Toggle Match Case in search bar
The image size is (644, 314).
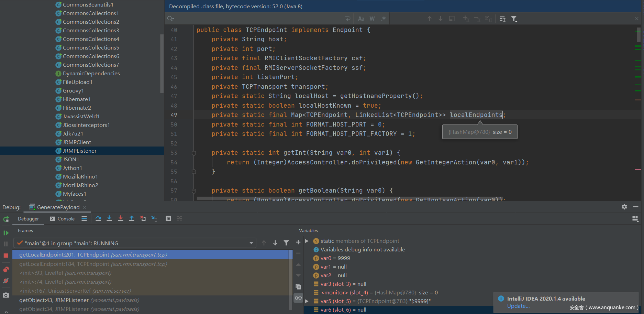point(361,19)
